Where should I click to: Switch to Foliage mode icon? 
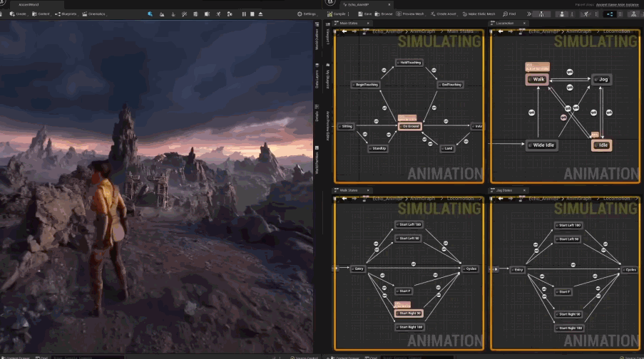(173, 14)
